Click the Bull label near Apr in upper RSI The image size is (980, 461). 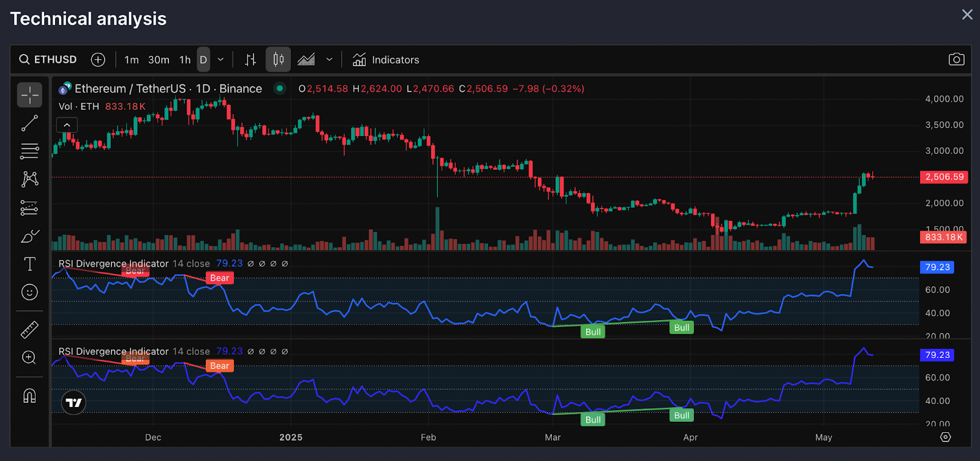[682, 327]
